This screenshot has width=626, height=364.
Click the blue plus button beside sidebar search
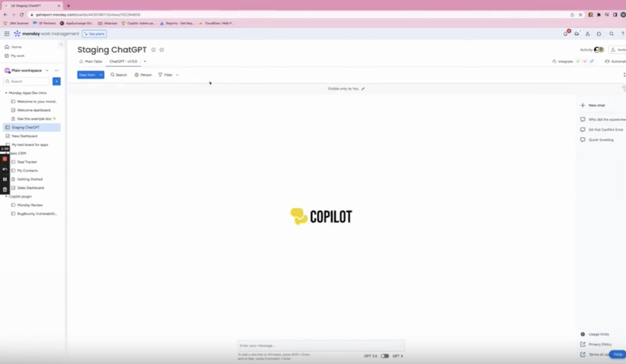[x=57, y=81]
